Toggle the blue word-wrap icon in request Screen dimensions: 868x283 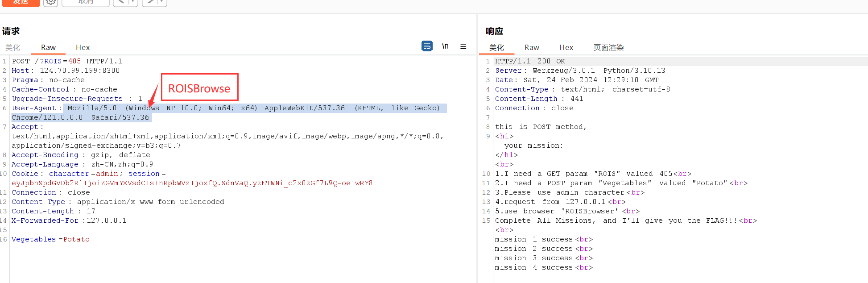427,46
